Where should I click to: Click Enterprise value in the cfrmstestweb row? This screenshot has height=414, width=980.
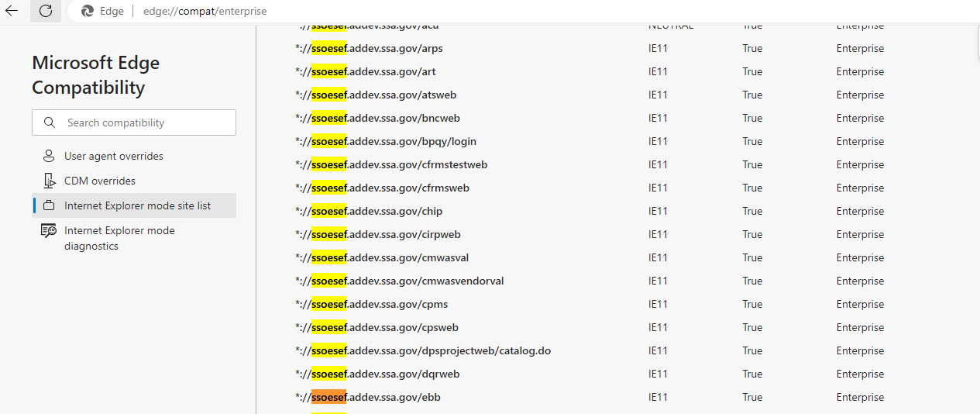pos(860,164)
